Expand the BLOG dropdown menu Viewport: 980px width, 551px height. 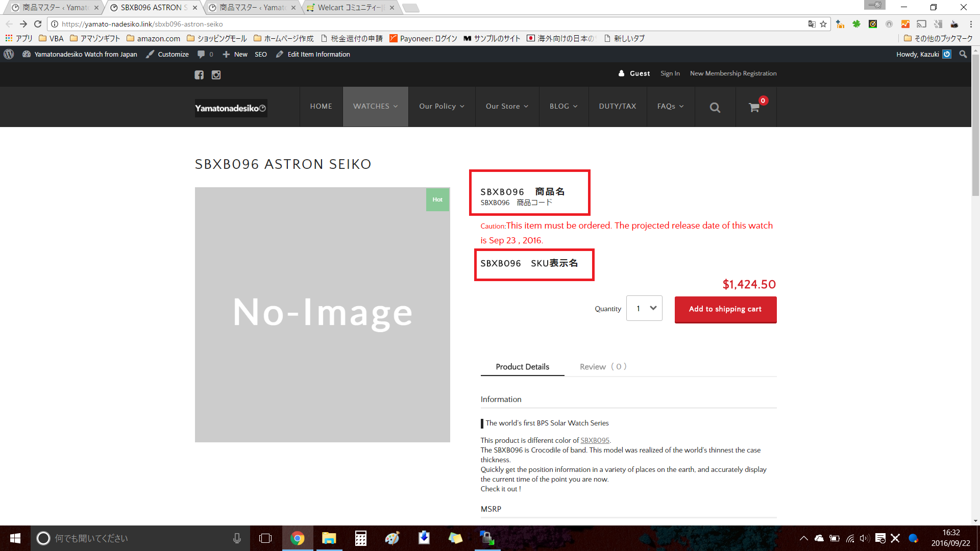pyautogui.click(x=563, y=107)
